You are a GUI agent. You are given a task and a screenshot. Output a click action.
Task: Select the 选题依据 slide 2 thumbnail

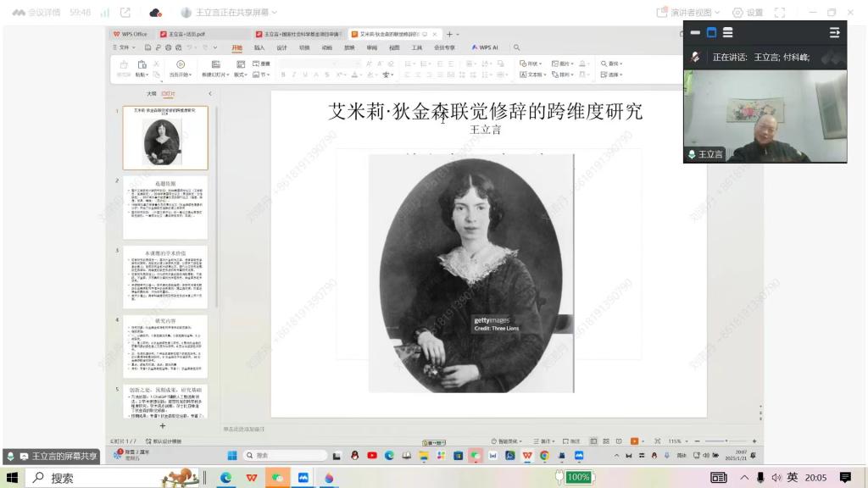tap(165, 208)
